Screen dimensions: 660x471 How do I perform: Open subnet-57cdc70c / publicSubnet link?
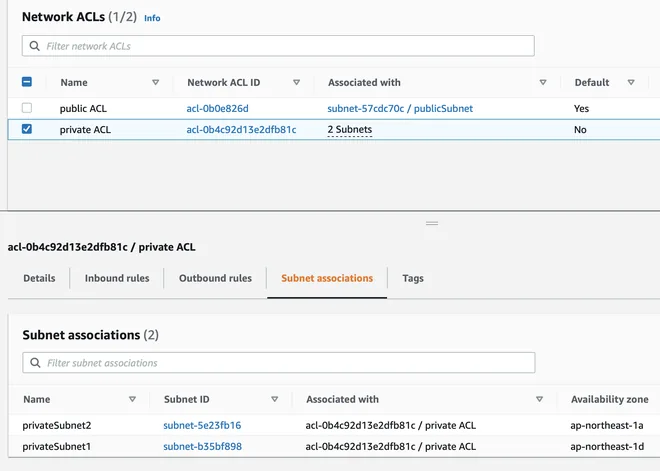pos(400,109)
